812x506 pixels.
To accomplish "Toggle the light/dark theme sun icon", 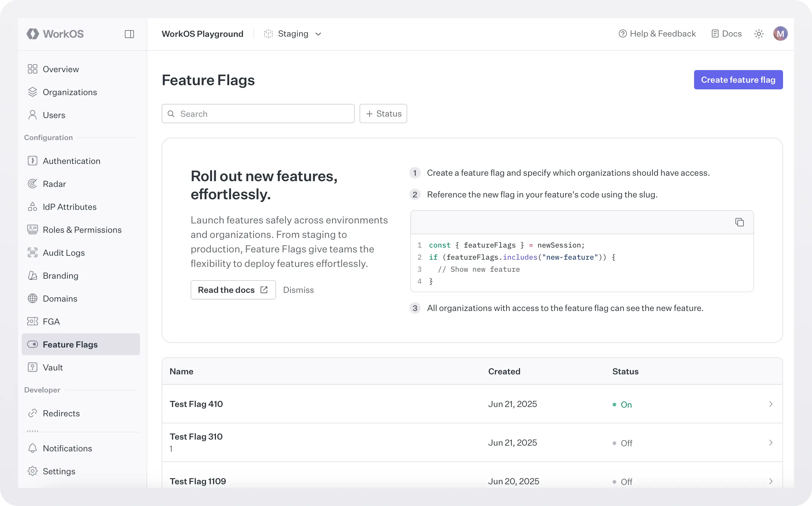I will point(759,34).
